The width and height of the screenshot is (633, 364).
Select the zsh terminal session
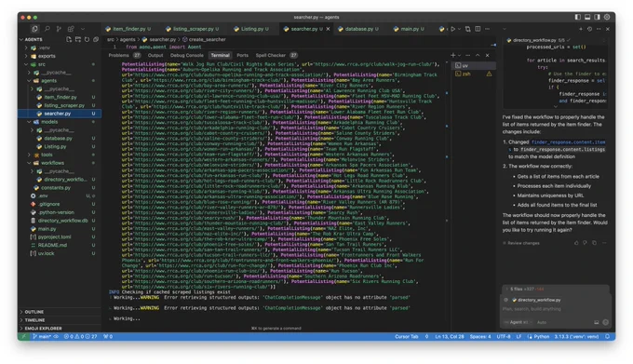coord(473,74)
